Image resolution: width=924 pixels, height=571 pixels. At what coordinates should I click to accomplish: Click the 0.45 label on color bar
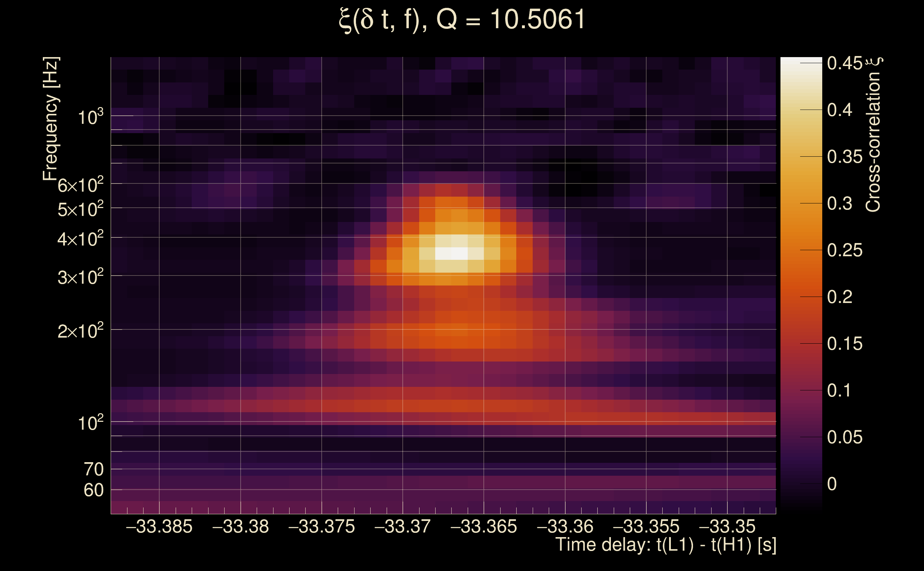click(845, 64)
